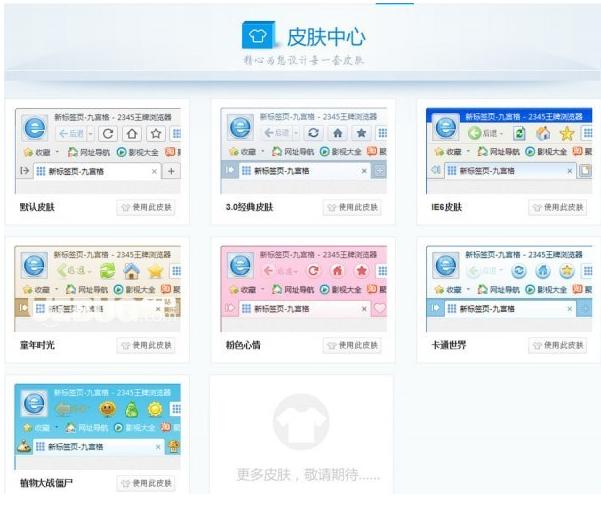This screenshot has height=508, width=601.
Task: Click the sun icon in 植物大战僵尸 preview
Action: pyautogui.click(x=155, y=409)
